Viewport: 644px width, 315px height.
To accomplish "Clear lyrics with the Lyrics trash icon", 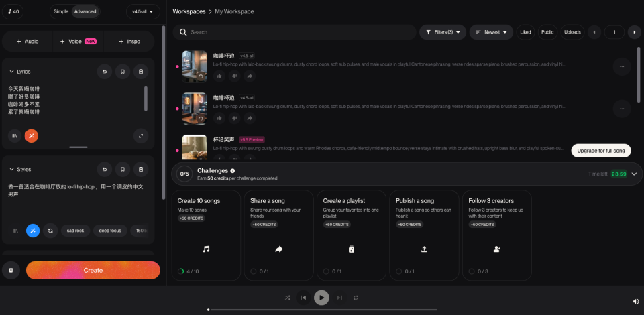I will (140, 72).
